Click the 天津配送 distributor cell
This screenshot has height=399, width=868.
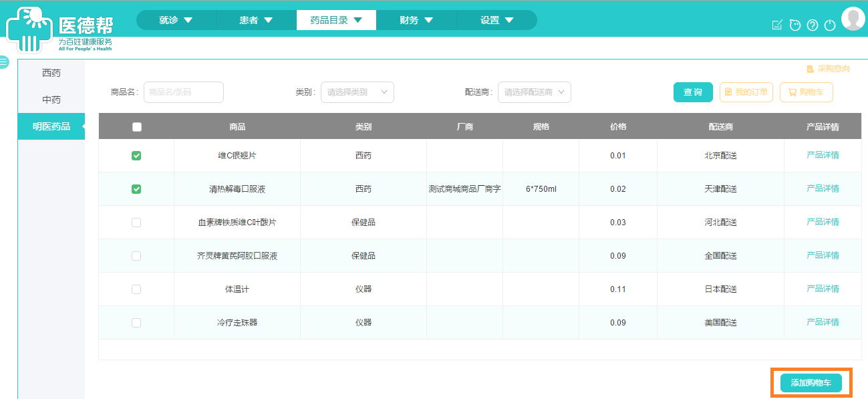[720, 189]
